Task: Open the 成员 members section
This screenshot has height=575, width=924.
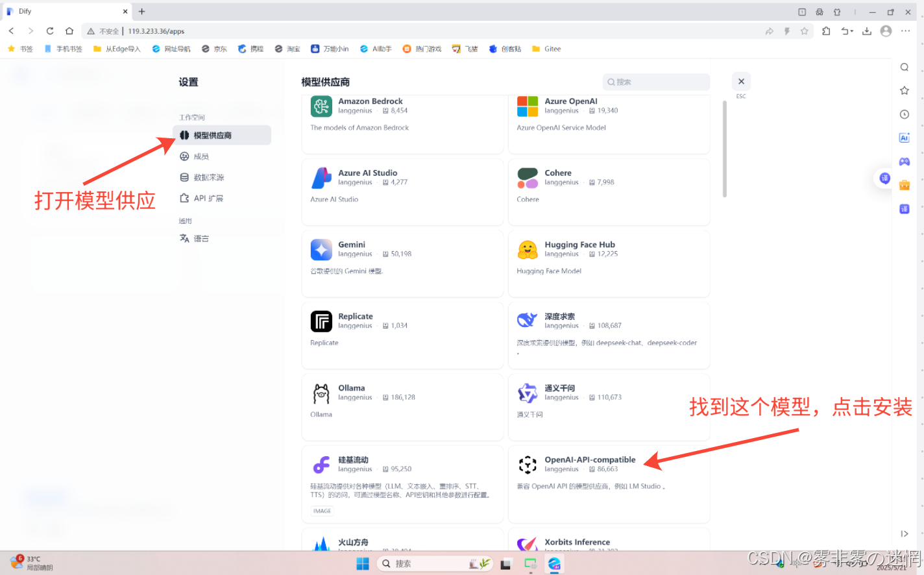Action: coord(194,156)
